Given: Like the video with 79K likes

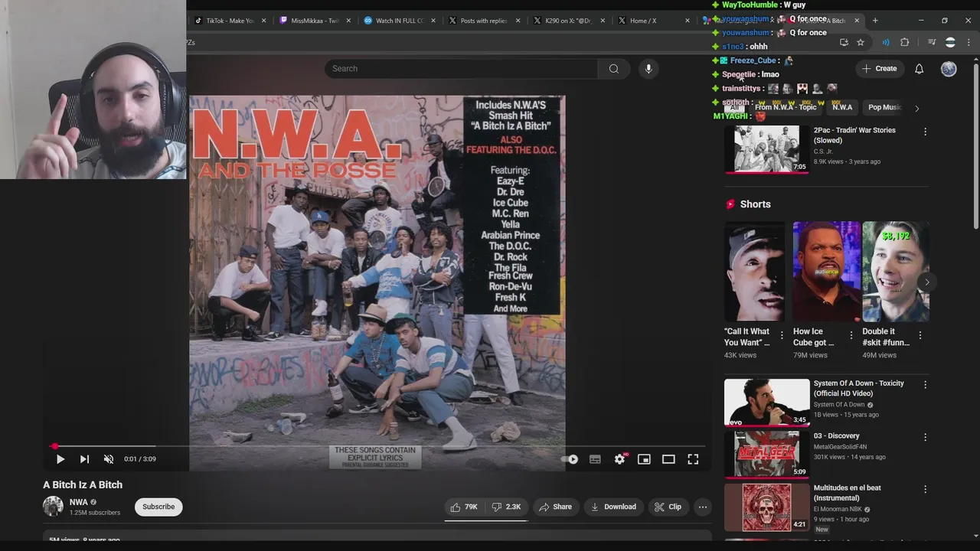Looking at the screenshot, I should pos(464,507).
